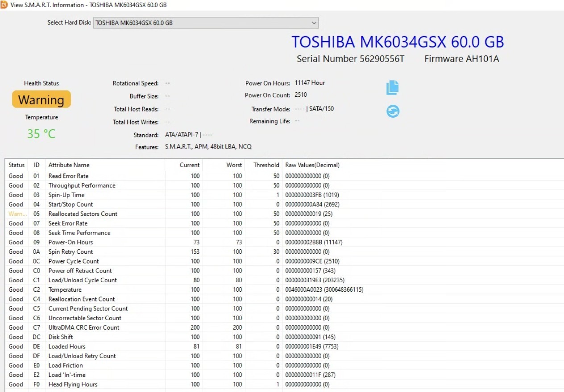Select the Load/Unload Cycle Count row
Viewport: 564px width, 392px height.
(285, 280)
